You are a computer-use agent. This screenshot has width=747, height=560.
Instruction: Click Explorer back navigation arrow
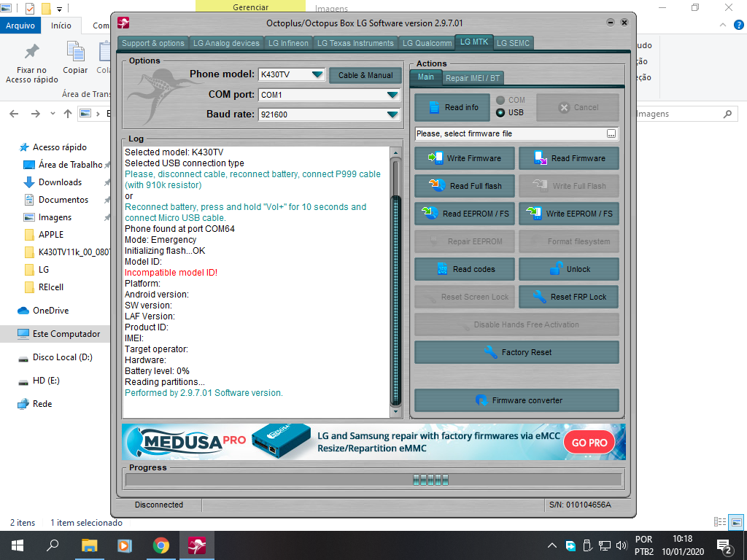click(x=15, y=114)
